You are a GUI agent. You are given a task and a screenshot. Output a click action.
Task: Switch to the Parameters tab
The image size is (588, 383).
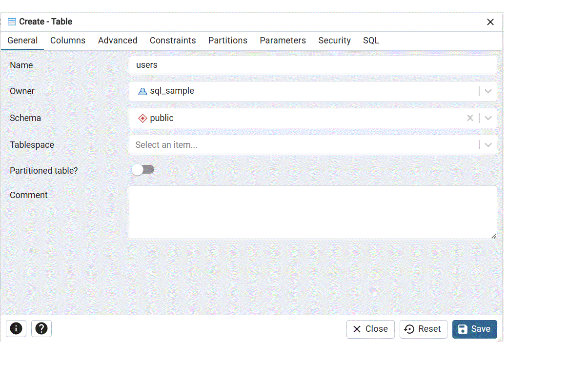(283, 40)
